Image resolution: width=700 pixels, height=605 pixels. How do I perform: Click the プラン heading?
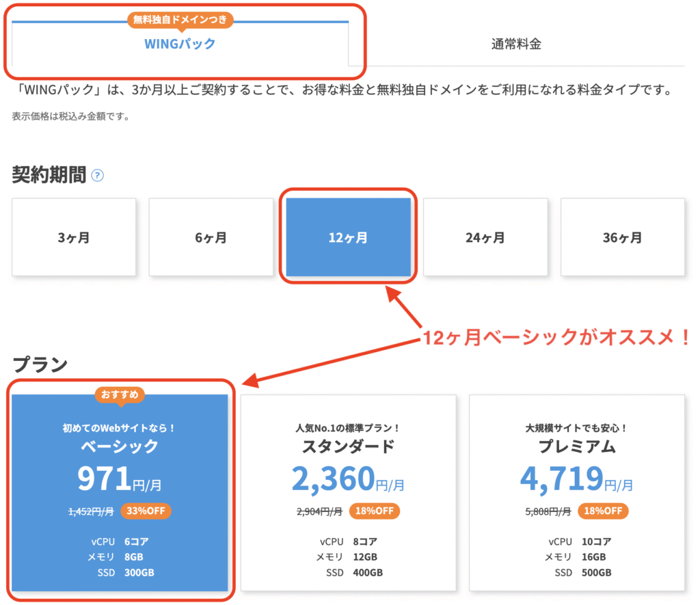tap(40, 364)
